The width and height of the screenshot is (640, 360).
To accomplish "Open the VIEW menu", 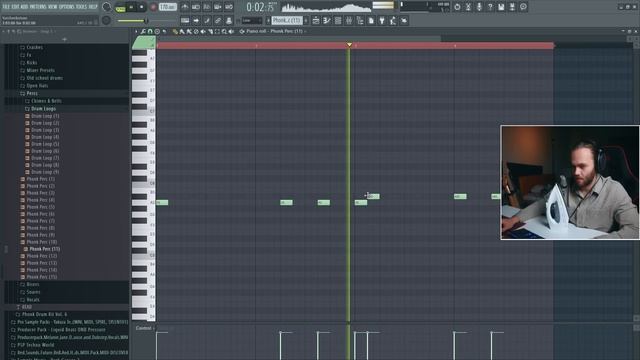I will [x=53, y=7].
